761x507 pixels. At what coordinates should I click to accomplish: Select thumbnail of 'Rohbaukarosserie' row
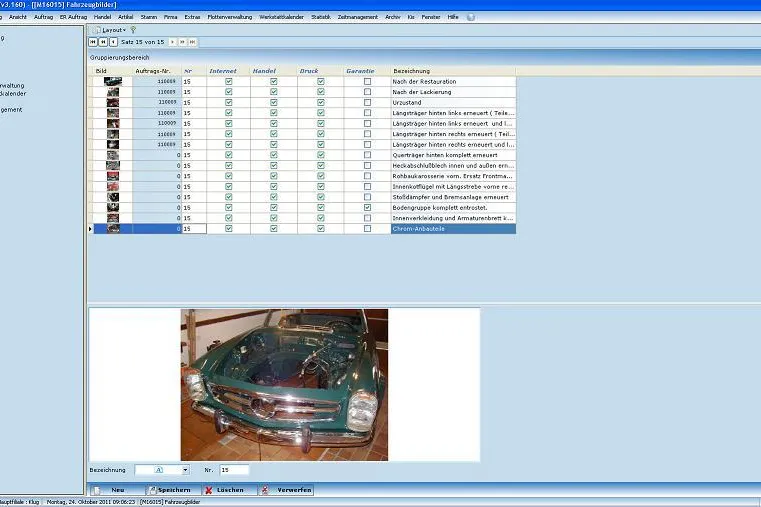coord(113,176)
